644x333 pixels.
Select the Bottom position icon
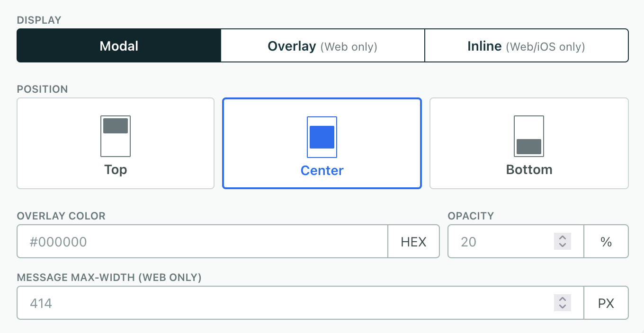click(529, 136)
